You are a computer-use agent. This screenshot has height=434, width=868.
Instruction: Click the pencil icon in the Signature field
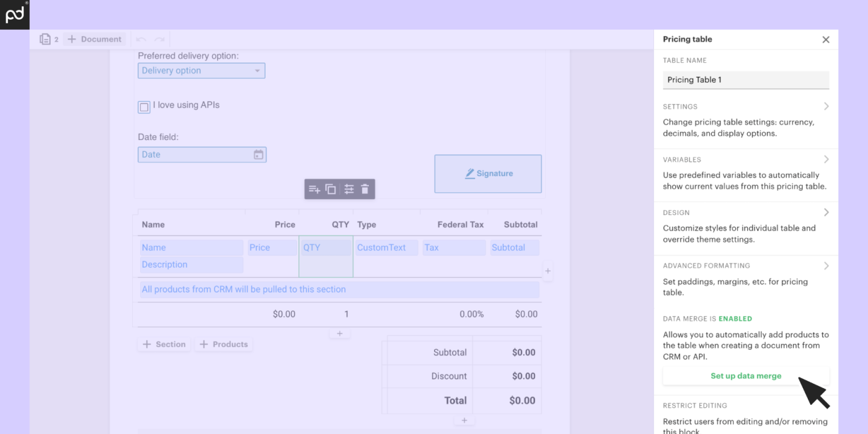(x=471, y=174)
